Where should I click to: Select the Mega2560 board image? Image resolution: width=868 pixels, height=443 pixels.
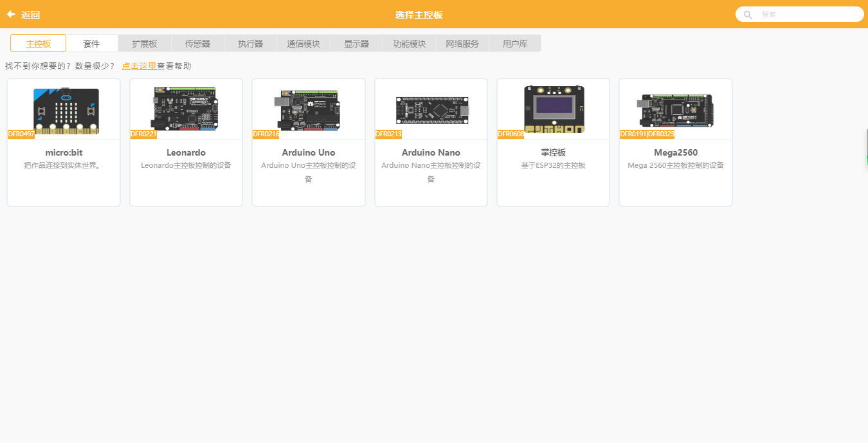pos(675,110)
